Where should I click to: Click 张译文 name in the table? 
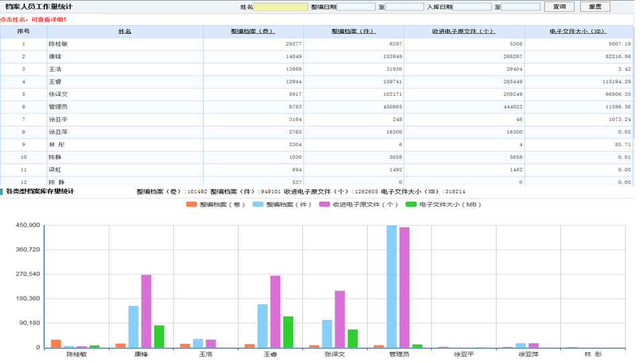pyautogui.click(x=59, y=95)
